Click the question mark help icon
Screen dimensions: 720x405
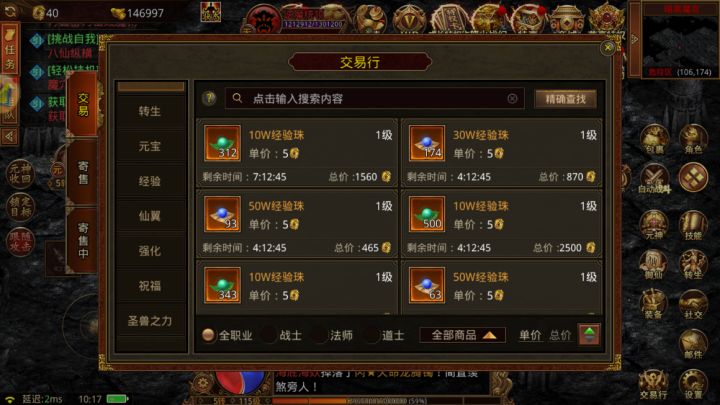tap(209, 98)
